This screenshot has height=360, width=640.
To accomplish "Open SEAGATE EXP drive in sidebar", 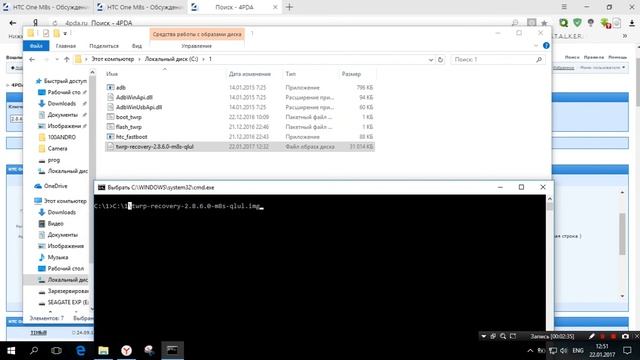I will point(64,302).
